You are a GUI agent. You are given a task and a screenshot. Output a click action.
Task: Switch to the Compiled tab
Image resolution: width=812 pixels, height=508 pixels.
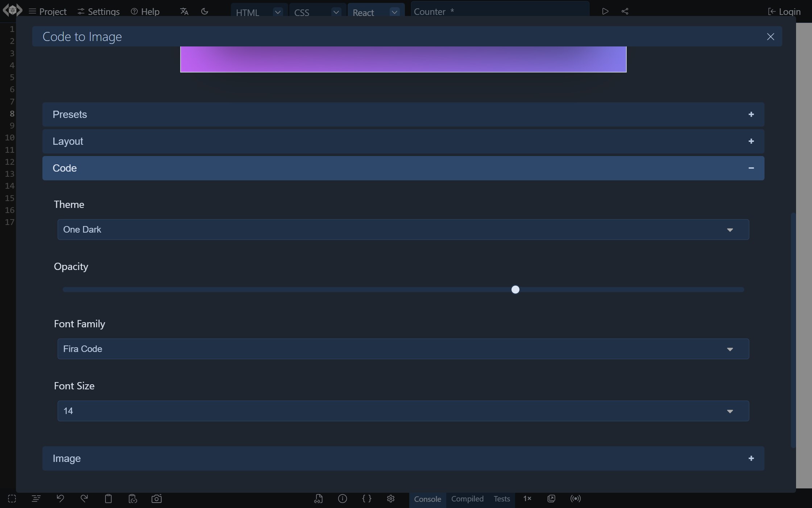point(467,499)
